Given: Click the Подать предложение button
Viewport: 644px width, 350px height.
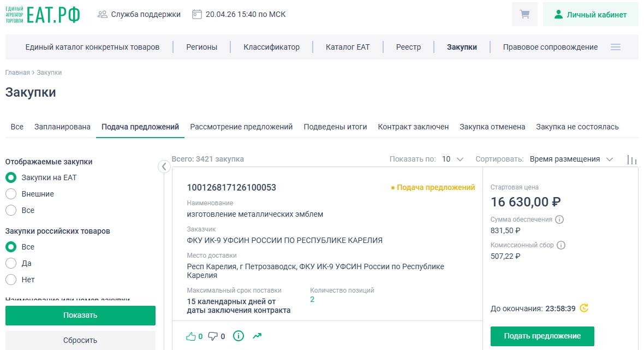Looking at the screenshot, I should pos(542,336).
